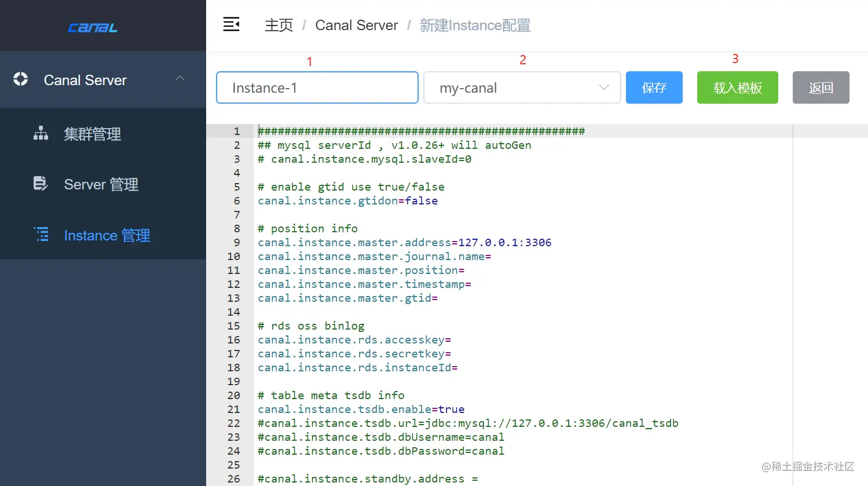Toggle the sidebar collapse hamburger icon
This screenshot has width=868, height=486.
point(232,24)
